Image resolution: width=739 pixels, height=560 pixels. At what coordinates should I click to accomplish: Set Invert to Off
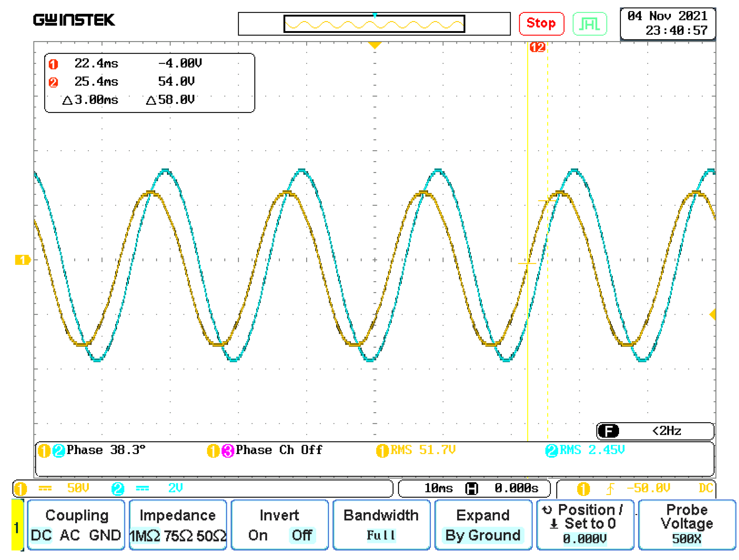pyautogui.click(x=302, y=535)
